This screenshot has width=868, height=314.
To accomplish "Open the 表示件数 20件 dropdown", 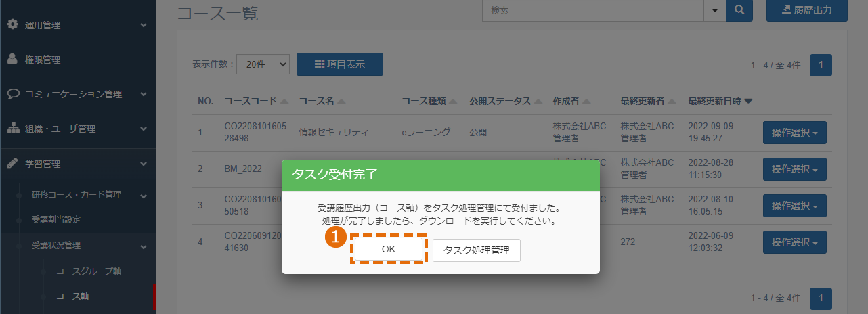I will pyautogui.click(x=264, y=64).
